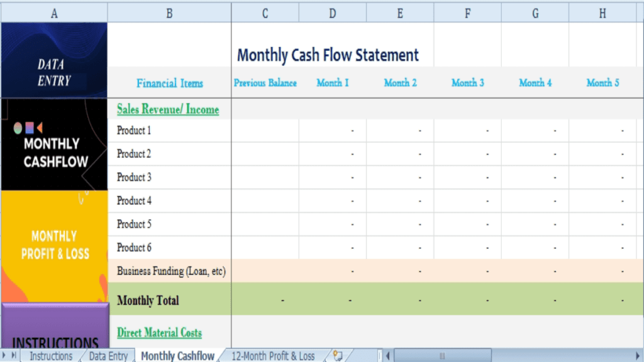The width and height of the screenshot is (644, 362).
Task: Click the Insert Worksheet icon after sheet tabs
Action: [338, 356]
